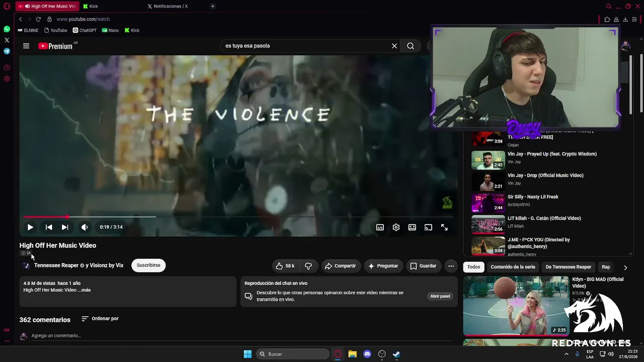Screen dimensions: 644x362
Task: Open File Explorer from the taskbar
Action: point(352,354)
